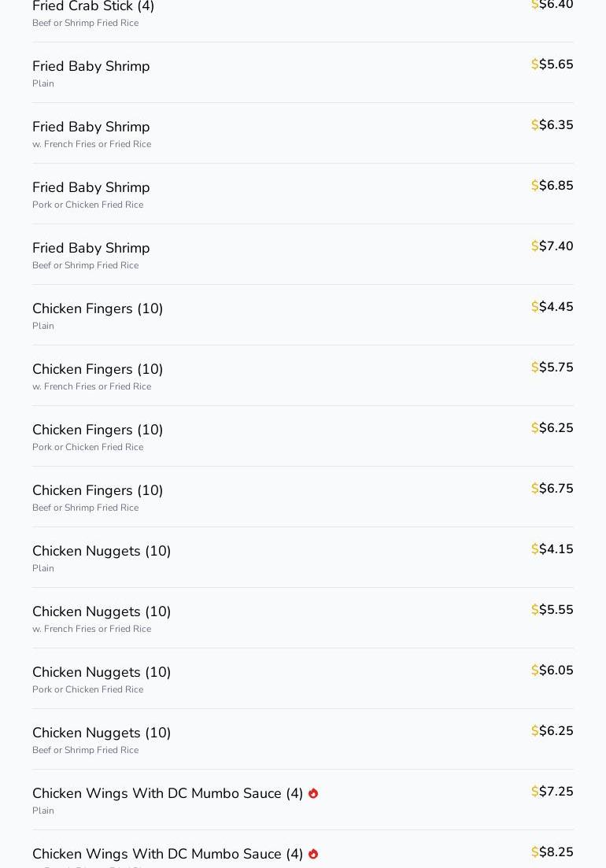Open Chicken Fingers with Pork or Chicken Fried Rice
606x868 pixels.
pos(98,430)
